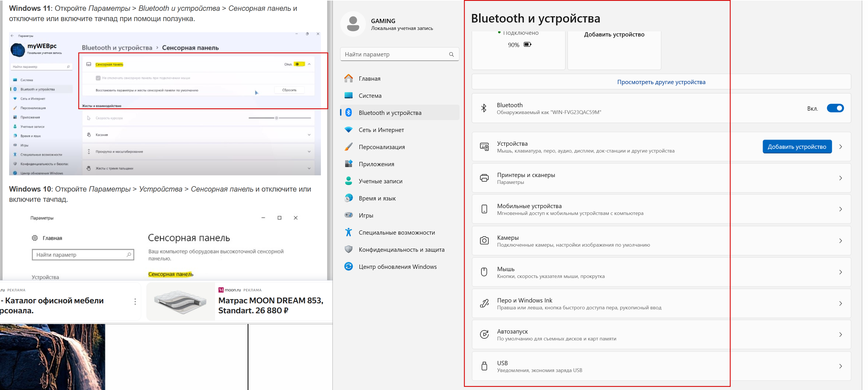Click the printer icon for Принтеры и сканеры

click(x=484, y=178)
